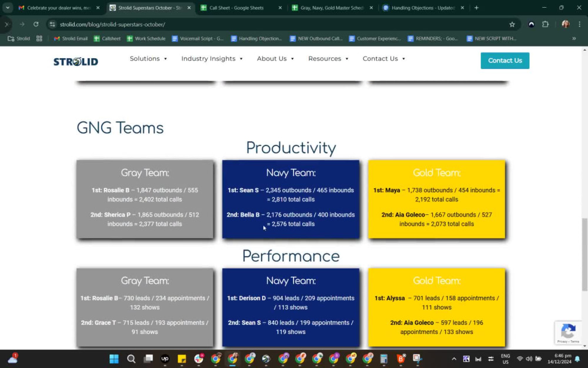Expand the Solutions dropdown menu

click(149, 58)
